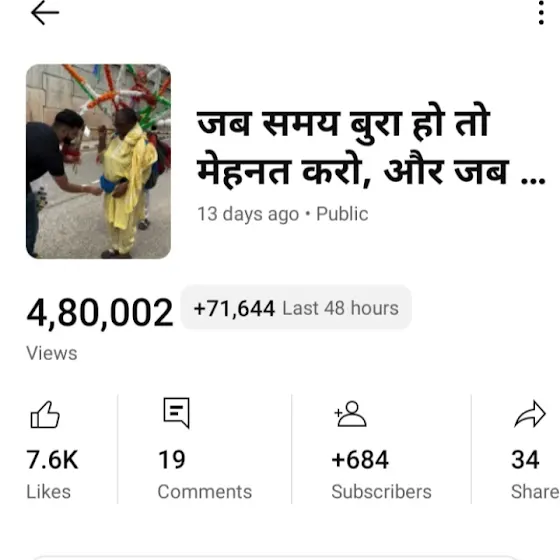Open the video thumbnail
Screen dimensions: 560x560
(99, 161)
